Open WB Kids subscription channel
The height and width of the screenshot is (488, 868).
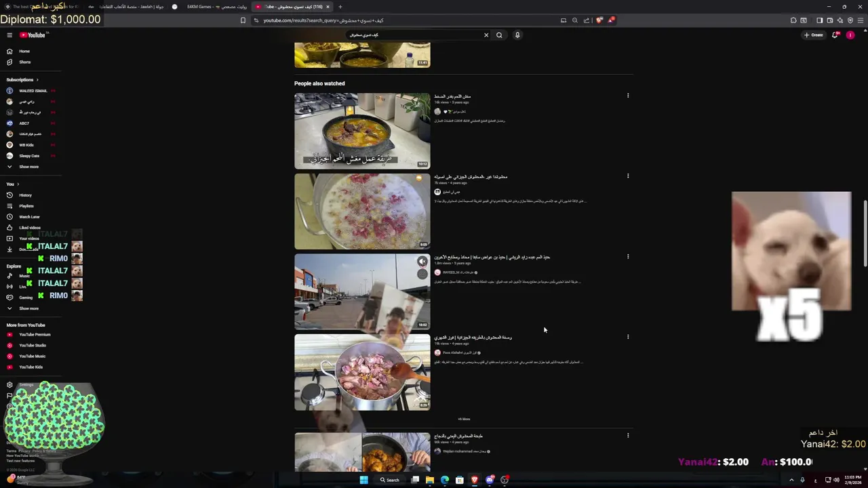(26, 145)
